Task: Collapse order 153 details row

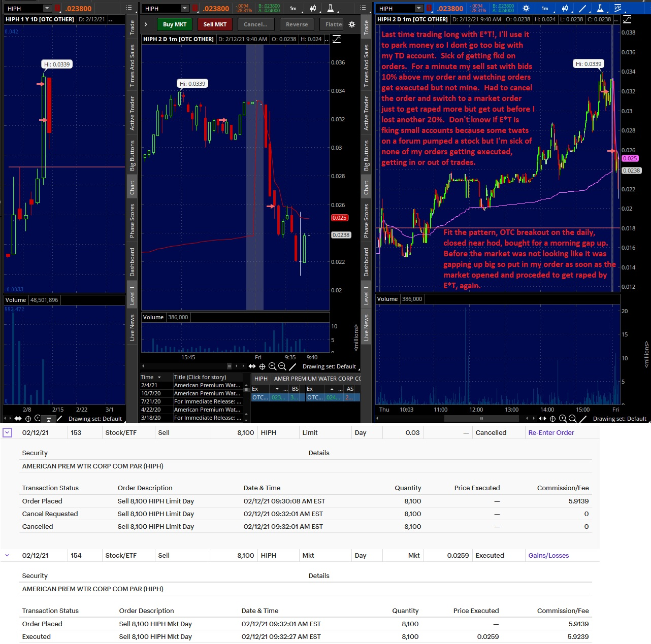Action: 7,432
